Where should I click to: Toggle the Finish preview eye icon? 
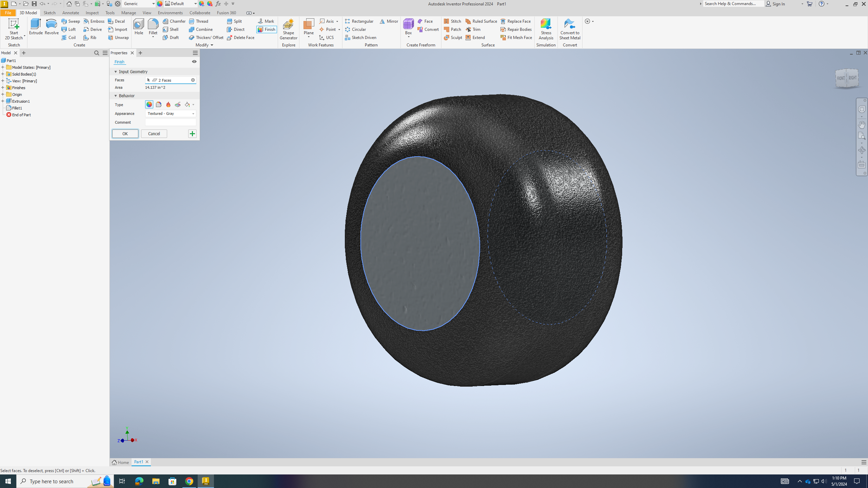pos(194,62)
